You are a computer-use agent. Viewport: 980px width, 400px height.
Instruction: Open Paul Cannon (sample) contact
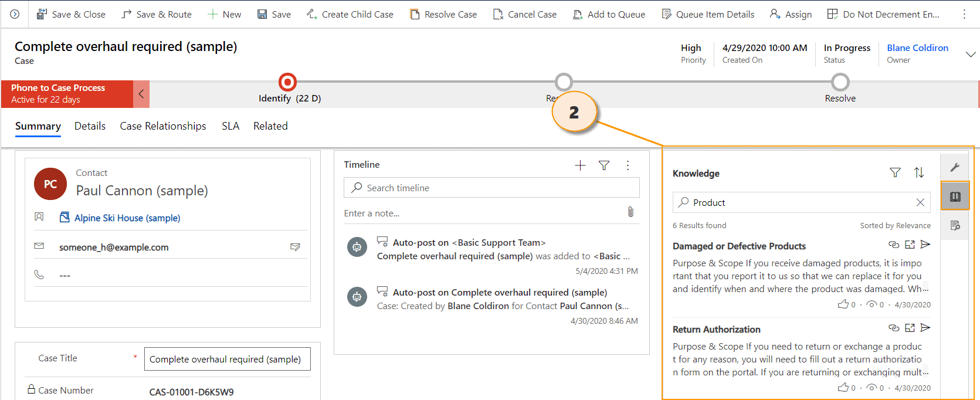pos(142,191)
